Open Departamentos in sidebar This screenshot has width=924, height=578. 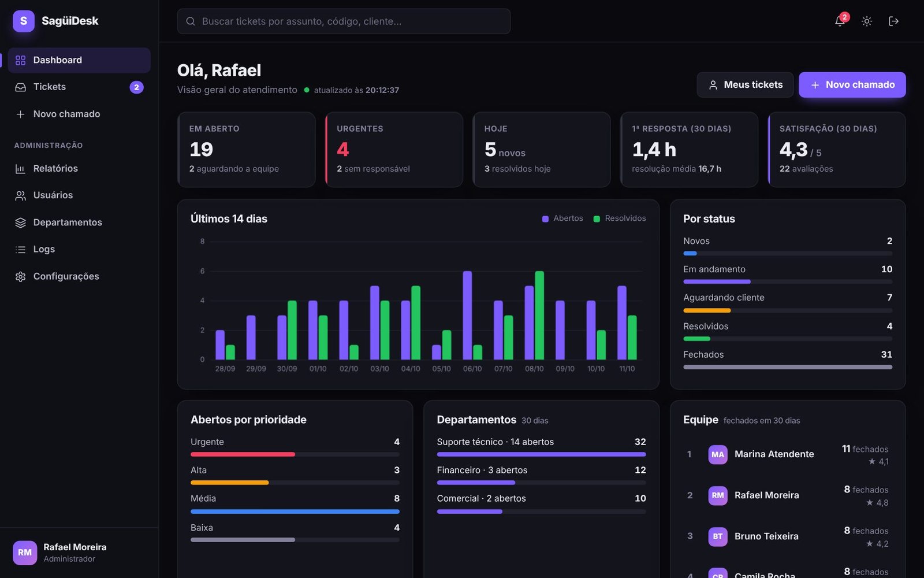tap(79, 223)
